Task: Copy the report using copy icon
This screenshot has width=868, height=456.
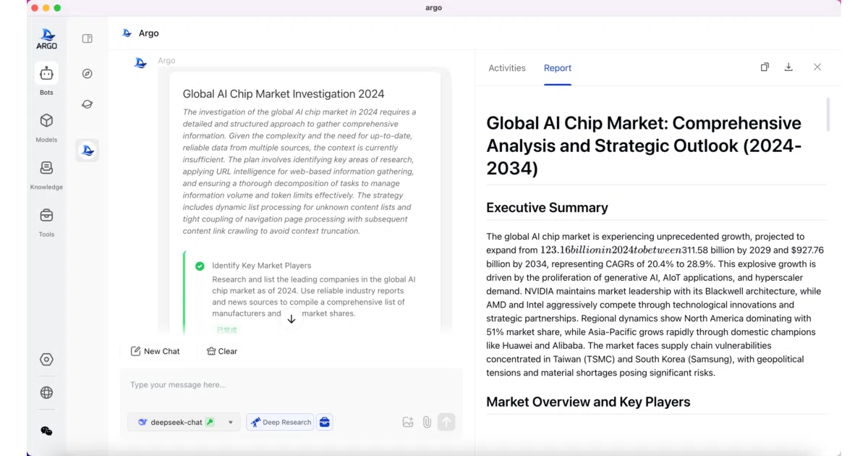Action: point(765,67)
